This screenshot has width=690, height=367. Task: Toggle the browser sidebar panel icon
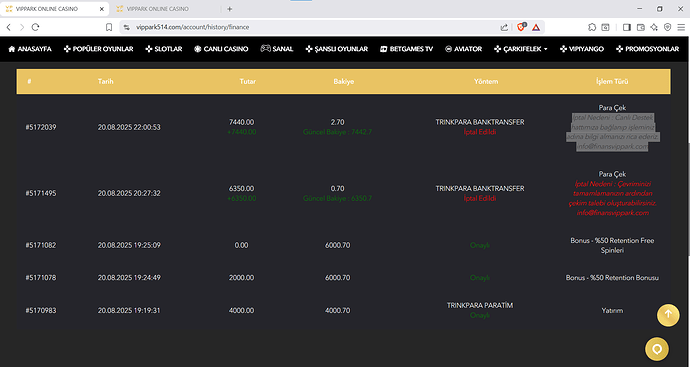pos(627,27)
